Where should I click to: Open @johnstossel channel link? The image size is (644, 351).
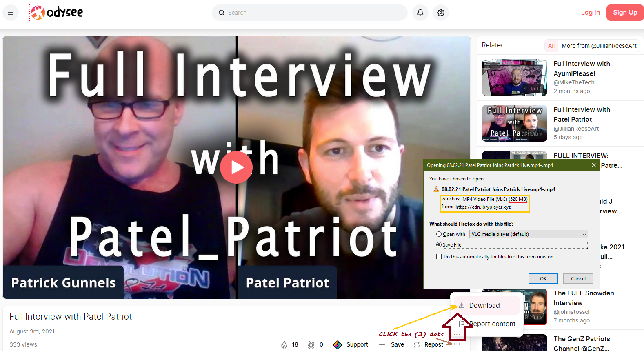[x=571, y=312]
